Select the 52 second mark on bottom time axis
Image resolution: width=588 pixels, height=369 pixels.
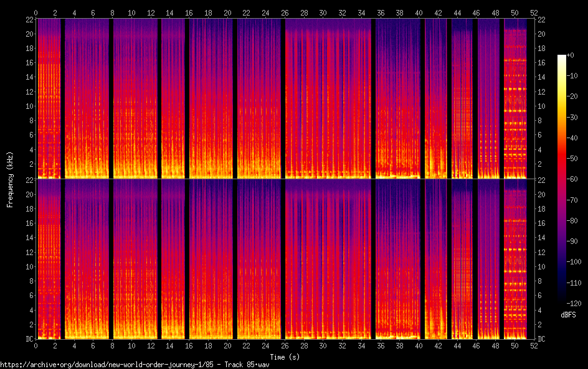click(x=533, y=345)
